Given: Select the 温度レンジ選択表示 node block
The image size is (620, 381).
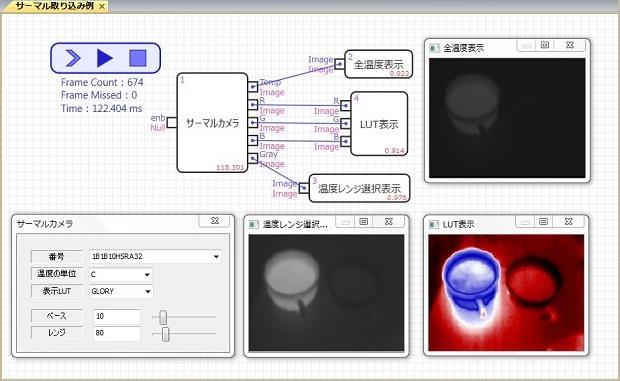Looking at the screenshot, I should pos(359,188).
